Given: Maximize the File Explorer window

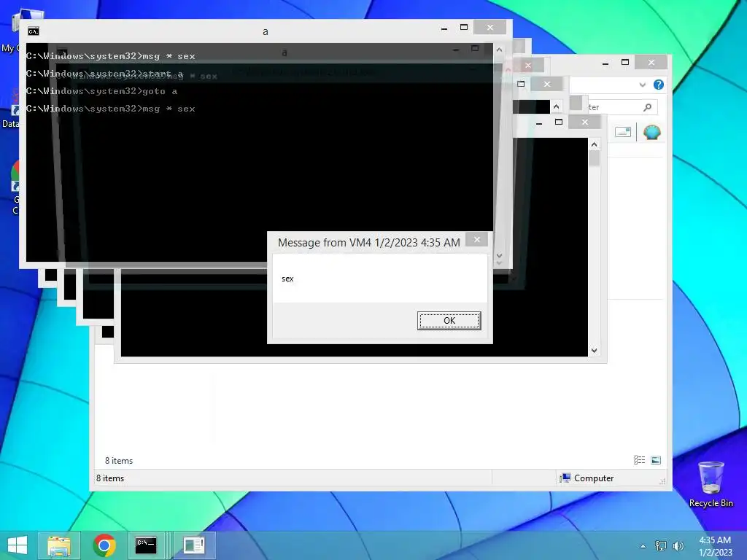Looking at the screenshot, I should 625,63.
